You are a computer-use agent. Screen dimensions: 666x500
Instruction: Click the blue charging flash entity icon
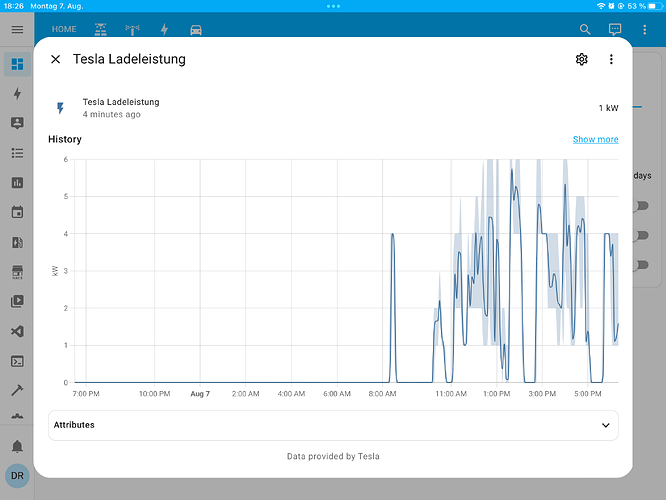pyautogui.click(x=60, y=108)
